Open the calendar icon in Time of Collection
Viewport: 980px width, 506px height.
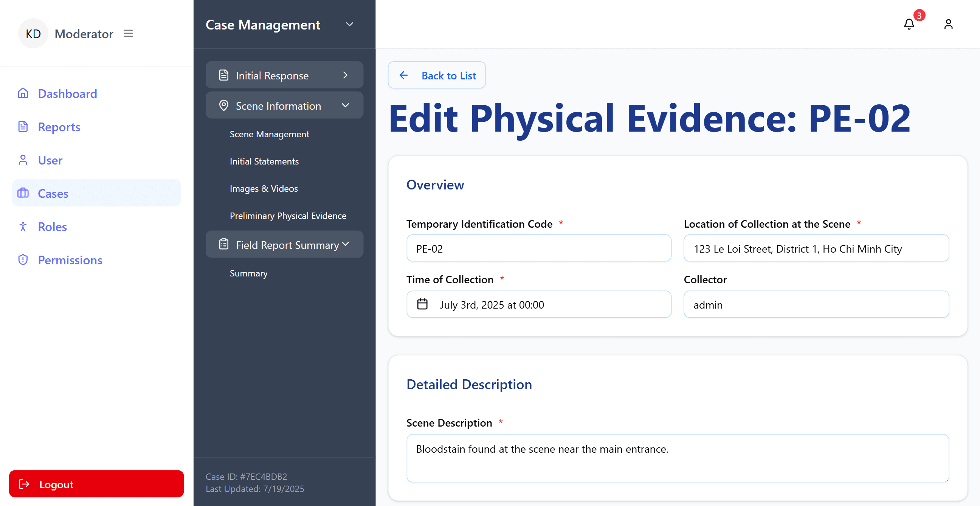422,304
